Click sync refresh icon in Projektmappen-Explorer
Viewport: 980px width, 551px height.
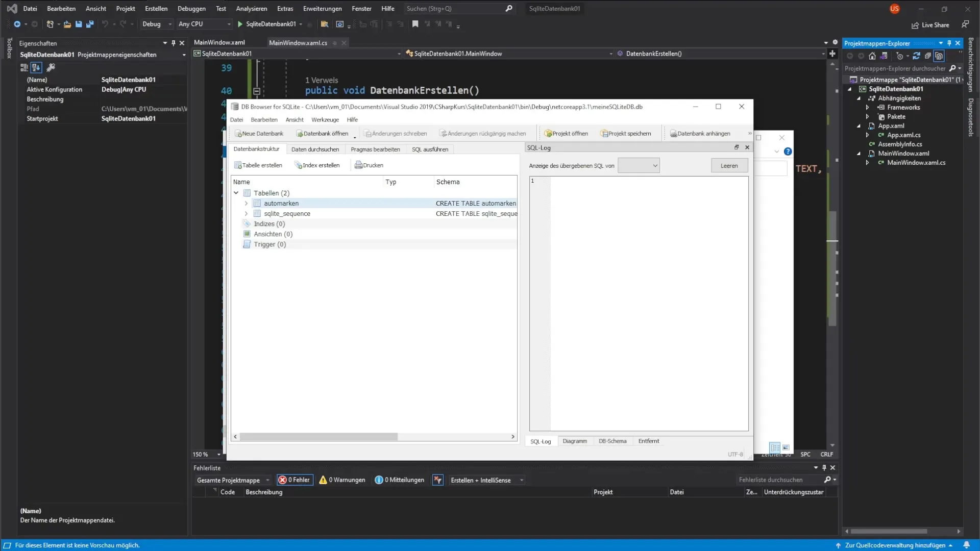(x=916, y=56)
